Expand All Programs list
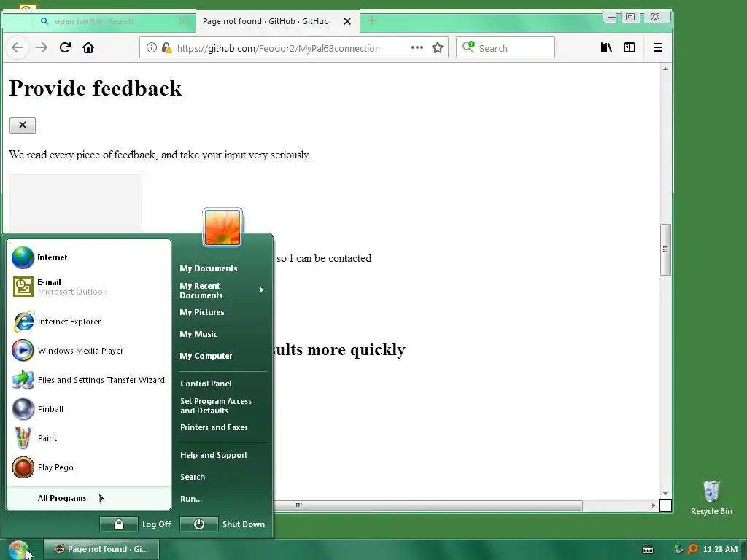This screenshot has height=560, width=747. 89,498
